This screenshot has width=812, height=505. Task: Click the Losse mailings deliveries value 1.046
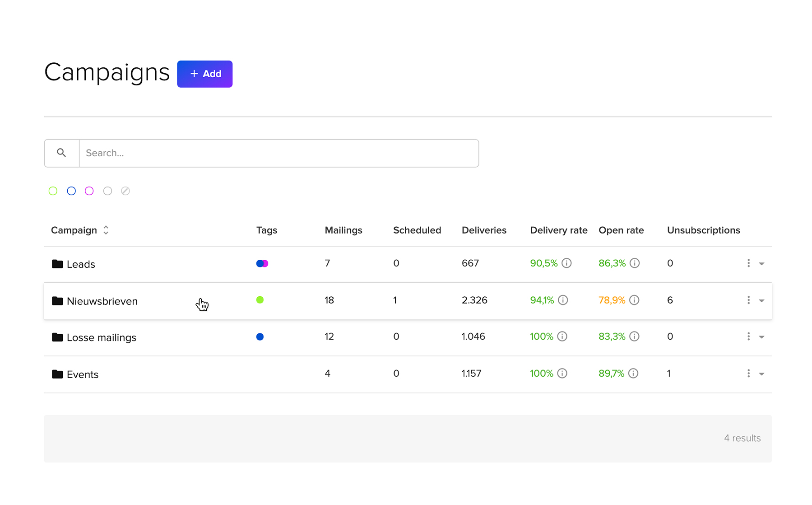tap(473, 337)
